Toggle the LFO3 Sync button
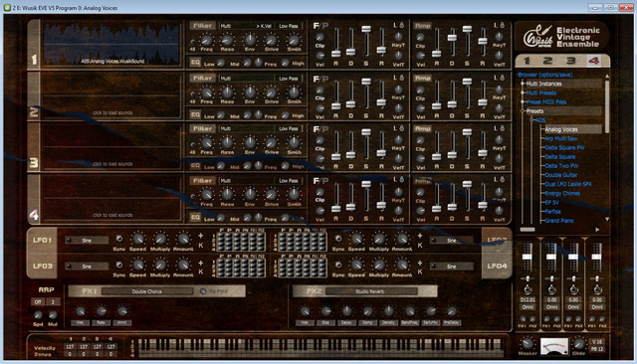This screenshot has width=637, height=364. click(119, 265)
